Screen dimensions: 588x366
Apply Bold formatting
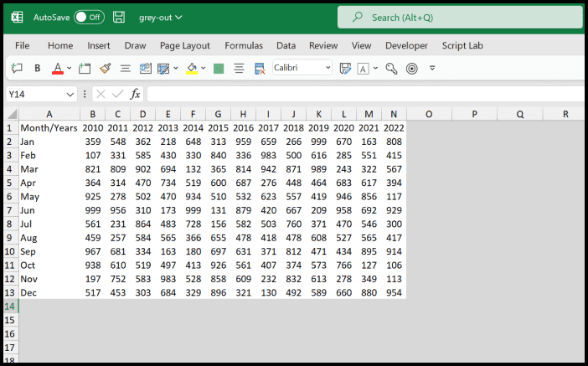click(x=38, y=68)
